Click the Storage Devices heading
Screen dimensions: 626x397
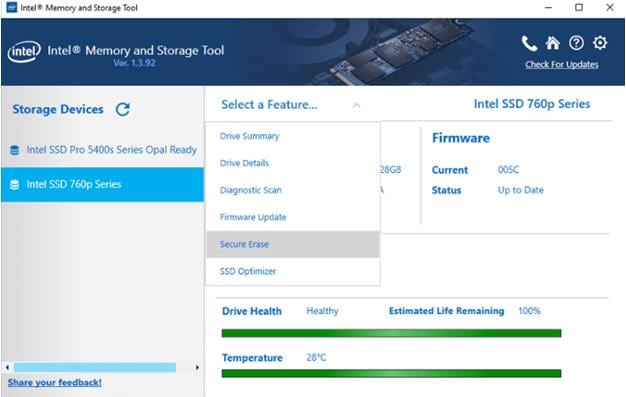(x=58, y=109)
